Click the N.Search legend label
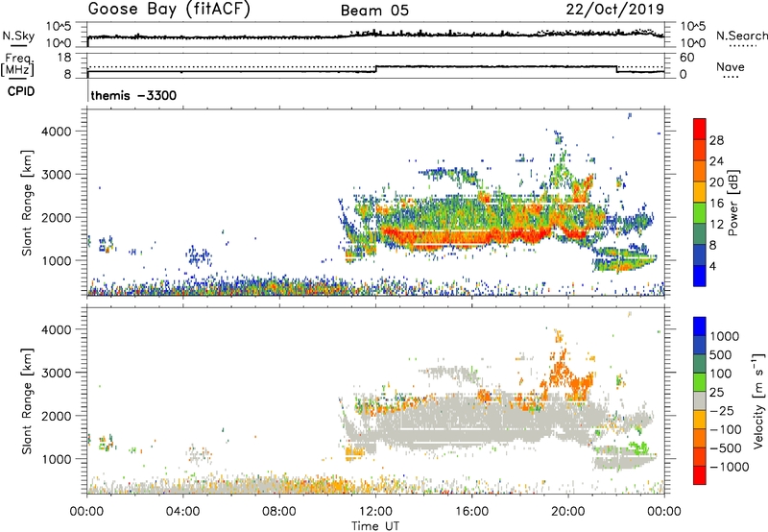 (741, 36)
